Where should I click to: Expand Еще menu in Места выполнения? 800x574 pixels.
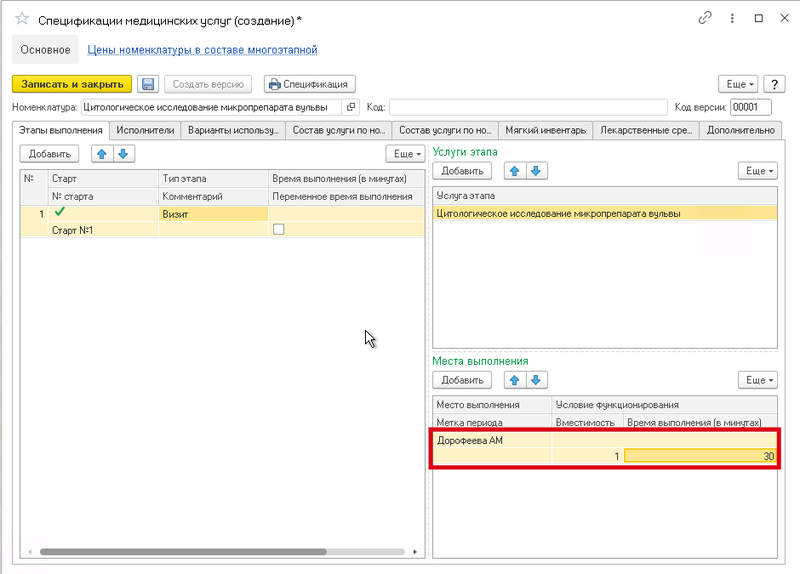(x=756, y=380)
